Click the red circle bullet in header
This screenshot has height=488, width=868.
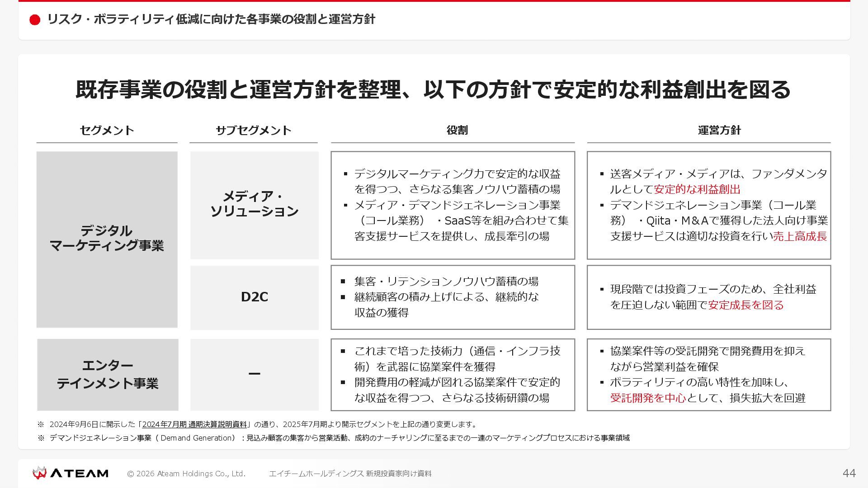coord(35,20)
